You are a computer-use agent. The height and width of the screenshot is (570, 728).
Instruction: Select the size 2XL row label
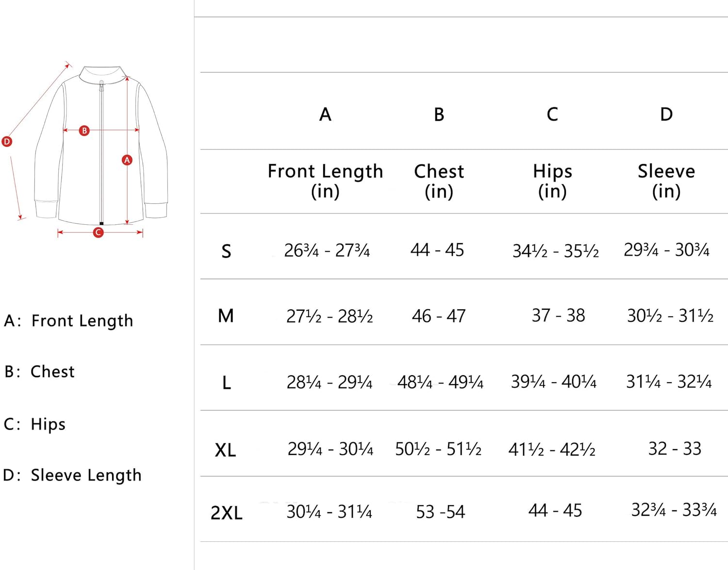pos(227,513)
